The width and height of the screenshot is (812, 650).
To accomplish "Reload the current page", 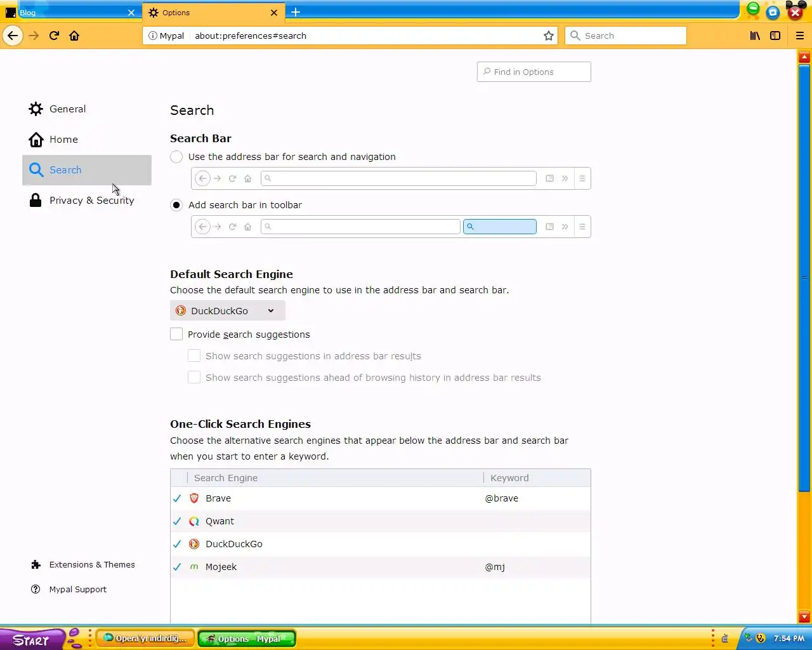I will (x=54, y=36).
